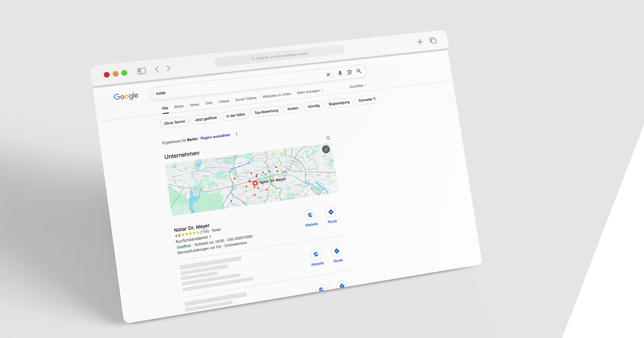This screenshot has height=338, width=644.
Task: Open Google Lens image search
Action: [x=350, y=72]
